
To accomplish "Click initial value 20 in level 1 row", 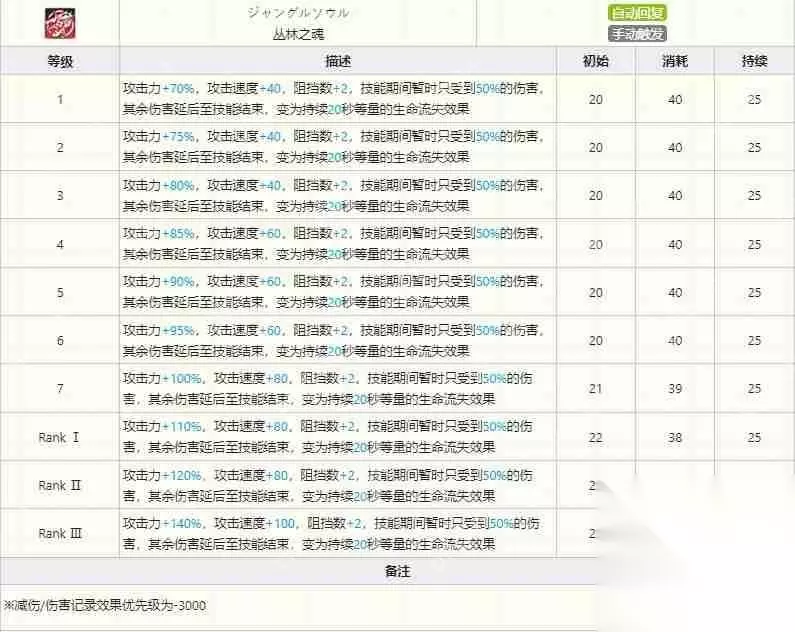I will 596,99.
